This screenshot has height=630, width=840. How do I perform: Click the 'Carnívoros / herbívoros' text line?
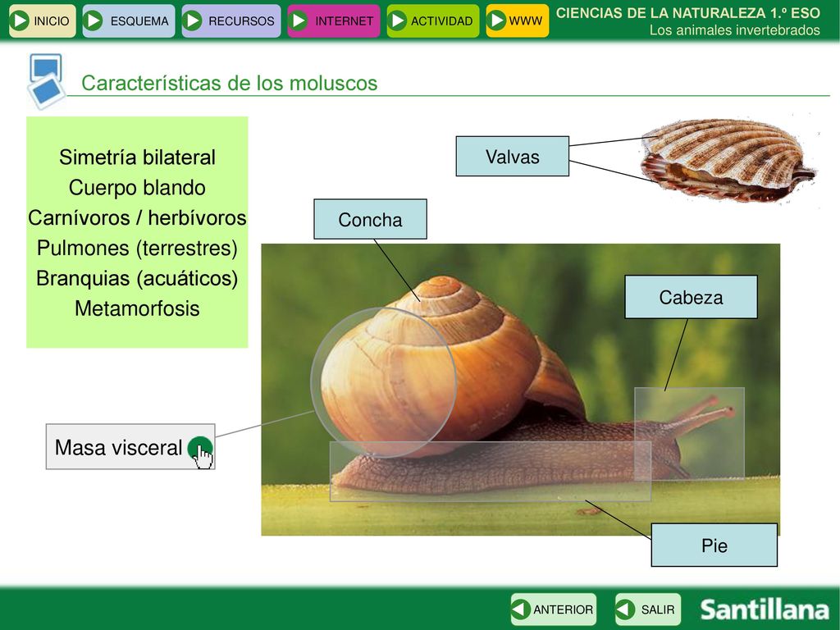click(137, 217)
